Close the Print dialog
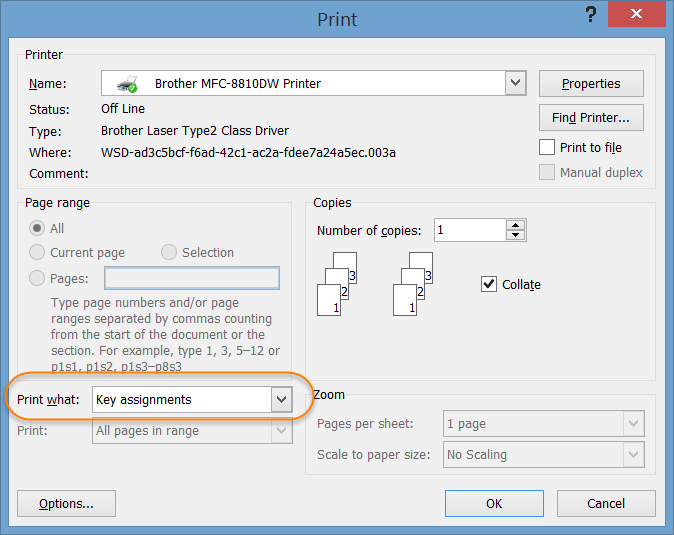Image resolution: width=674 pixels, height=535 pixels. pyautogui.click(x=637, y=14)
